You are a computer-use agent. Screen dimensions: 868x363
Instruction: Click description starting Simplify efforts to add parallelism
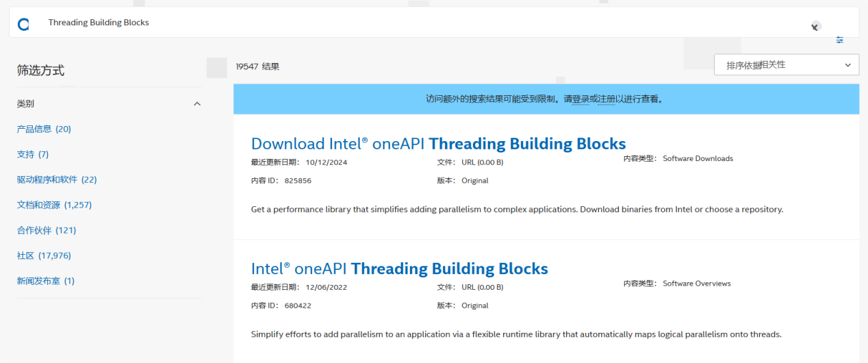pos(516,334)
